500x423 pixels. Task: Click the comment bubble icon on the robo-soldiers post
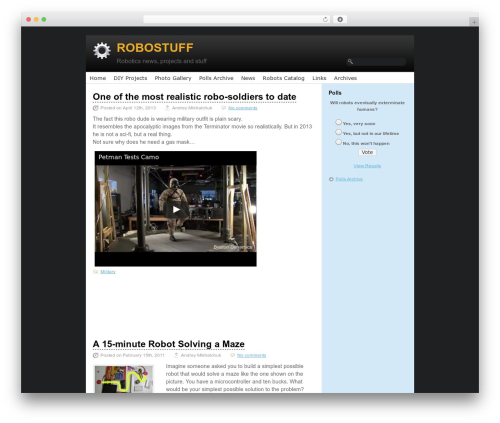coord(223,108)
